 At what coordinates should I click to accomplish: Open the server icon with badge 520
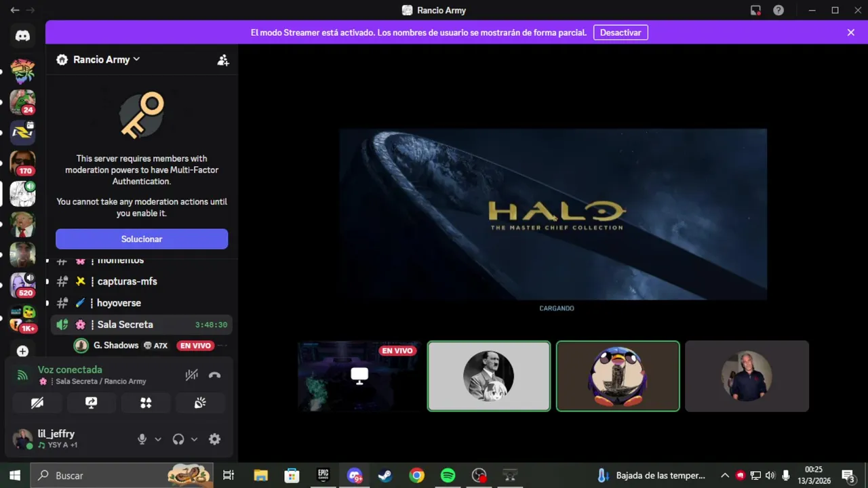click(x=22, y=285)
